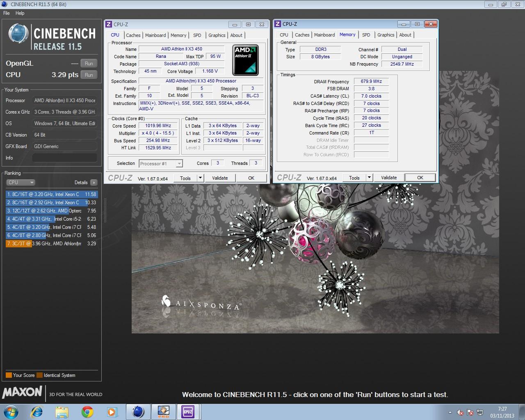
Task: Open the Windows Start orb
Action: coord(11,411)
